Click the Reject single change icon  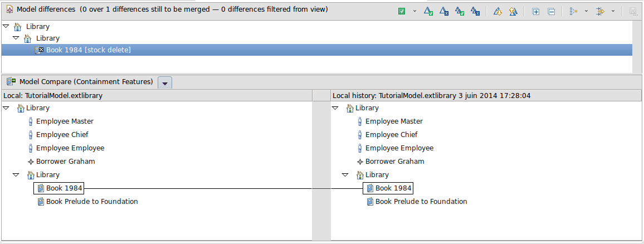444,11
